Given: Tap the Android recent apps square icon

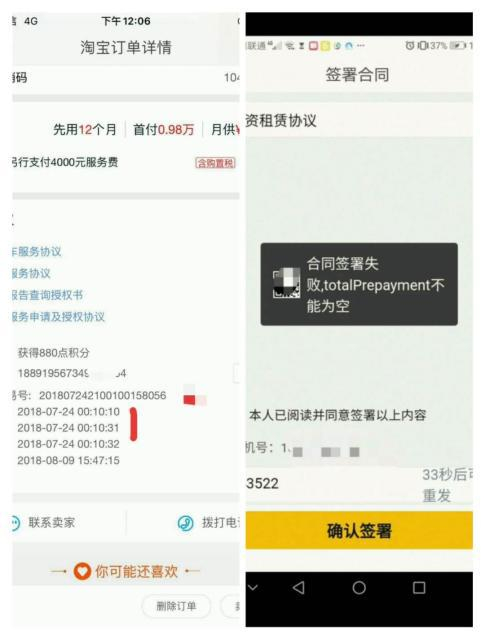Looking at the screenshot, I should [x=419, y=588].
